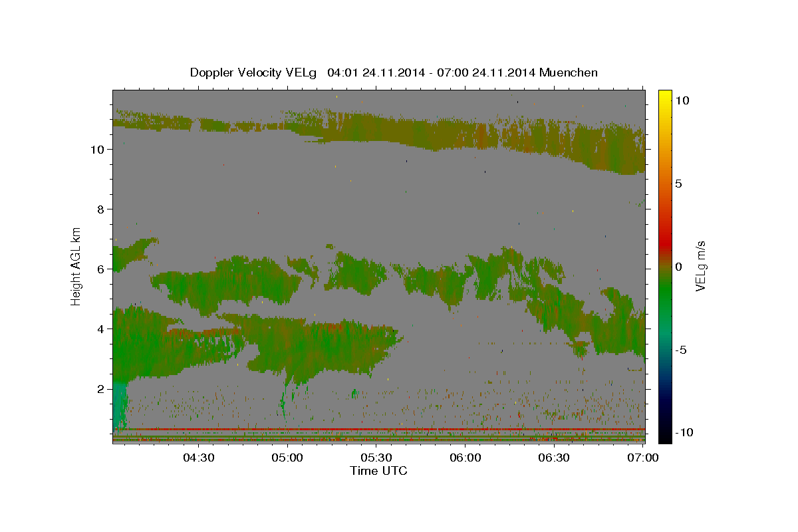This screenshot has height=532, width=798.
Task: Click the height tick label 2
Action: pyautogui.click(x=101, y=389)
